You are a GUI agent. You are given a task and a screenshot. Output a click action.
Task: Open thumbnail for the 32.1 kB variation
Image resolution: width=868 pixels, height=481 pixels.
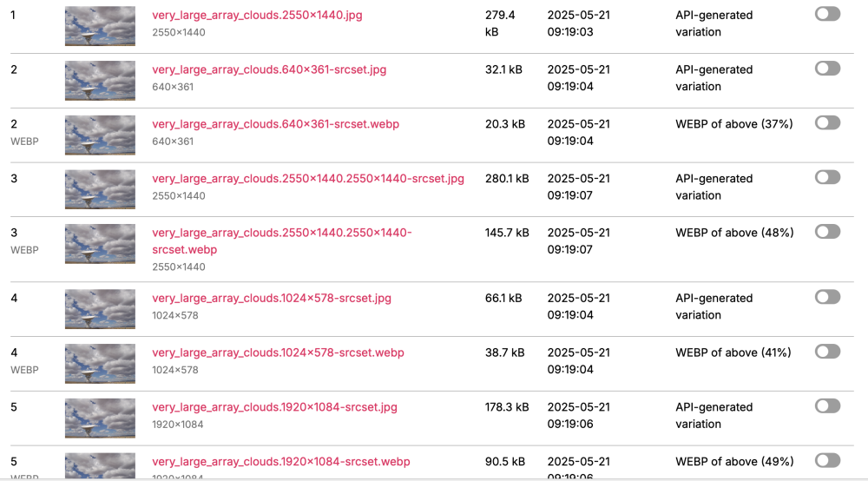(x=100, y=81)
